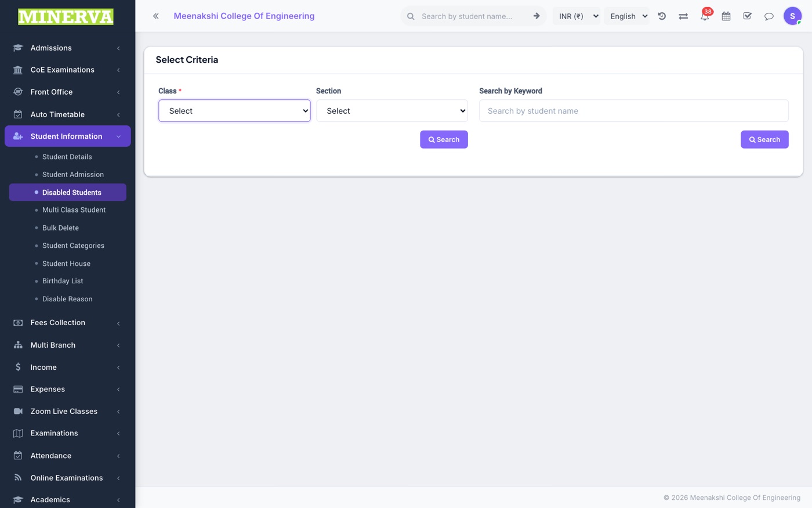Collapse sidebar with double-chevron icon
Image resolution: width=812 pixels, height=508 pixels.
[156, 16]
